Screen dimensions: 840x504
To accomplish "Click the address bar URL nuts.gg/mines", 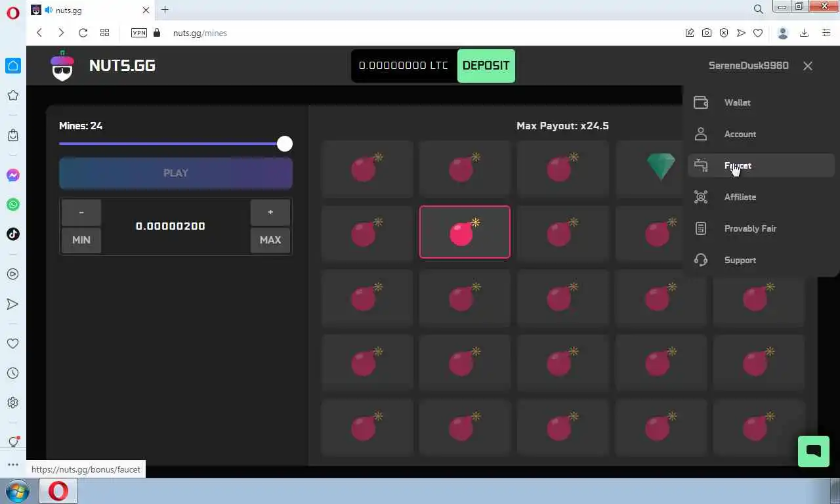I will tap(200, 33).
